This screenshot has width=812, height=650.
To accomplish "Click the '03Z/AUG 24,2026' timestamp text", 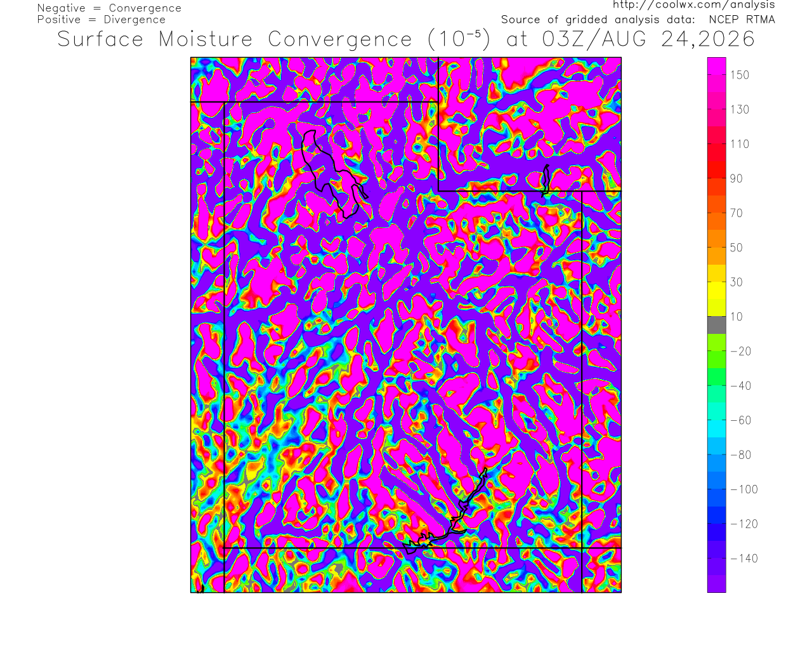I will click(x=648, y=39).
